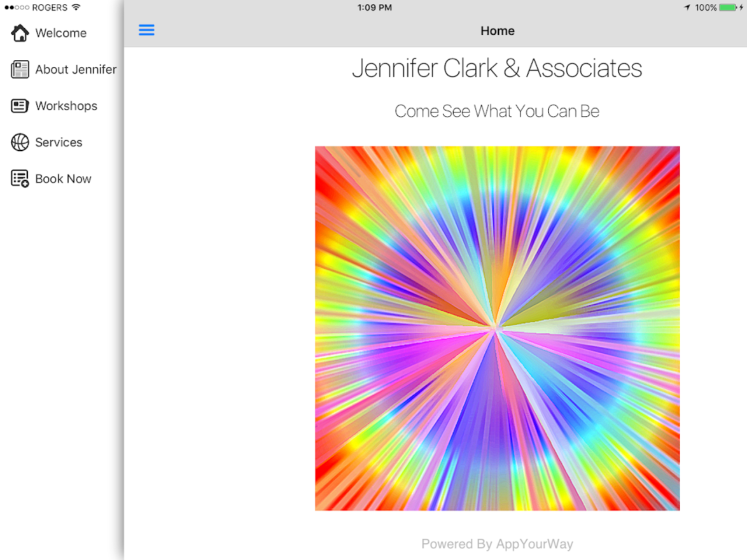
Task: Open the Welcome menu item
Action: click(x=62, y=33)
